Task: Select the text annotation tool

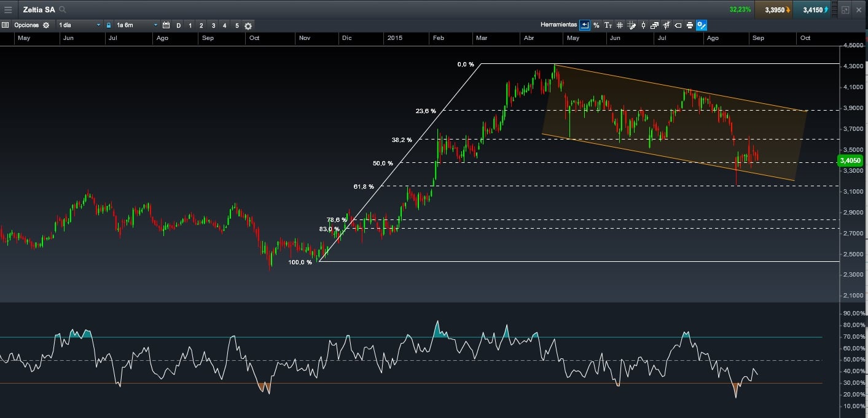Action: [608, 25]
